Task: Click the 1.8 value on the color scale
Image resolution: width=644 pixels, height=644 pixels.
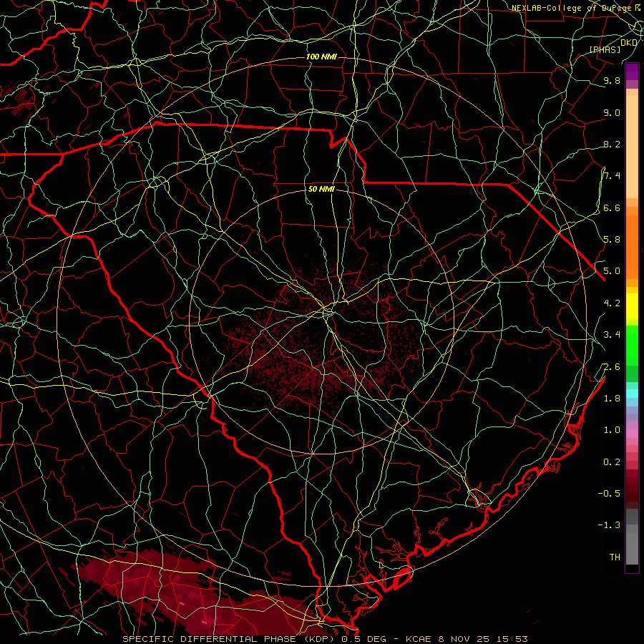Action: 612,398
